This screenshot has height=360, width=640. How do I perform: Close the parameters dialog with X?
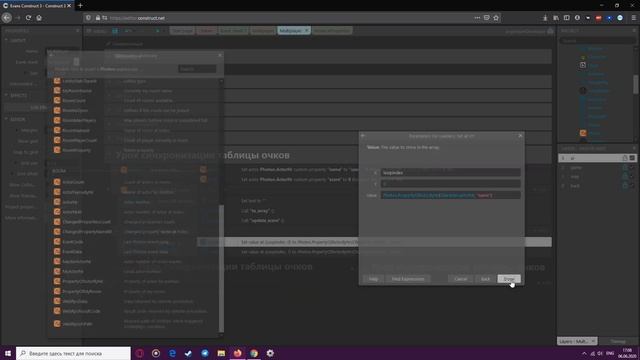coord(520,136)
